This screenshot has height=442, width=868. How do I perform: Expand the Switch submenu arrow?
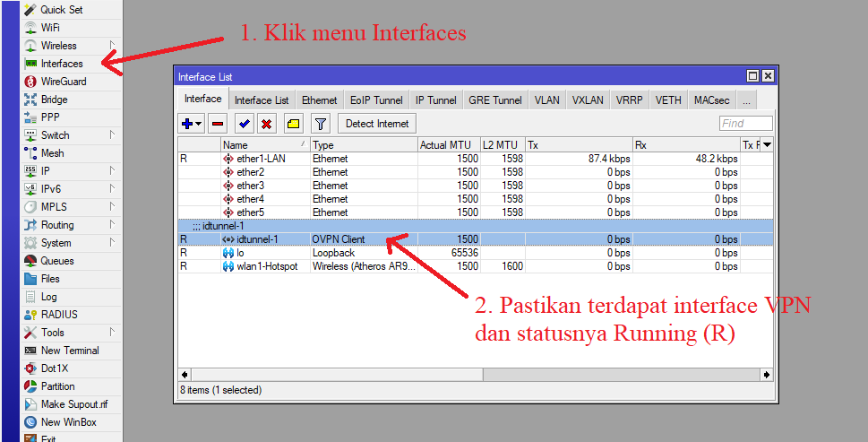click(112, 134)
